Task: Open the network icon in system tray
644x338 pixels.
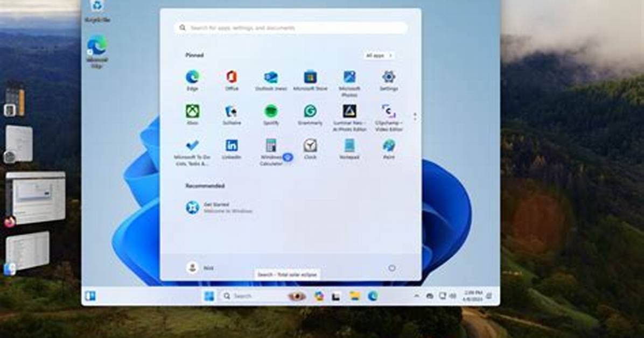Action: (x=442, y=295)
